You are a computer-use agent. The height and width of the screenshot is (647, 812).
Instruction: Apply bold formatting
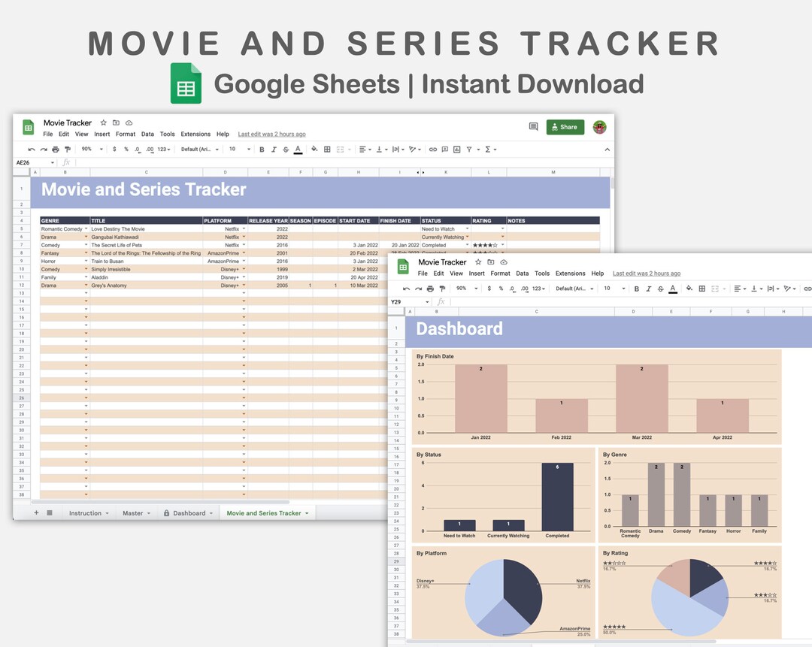pyautogui.click(x=262, y=149)
